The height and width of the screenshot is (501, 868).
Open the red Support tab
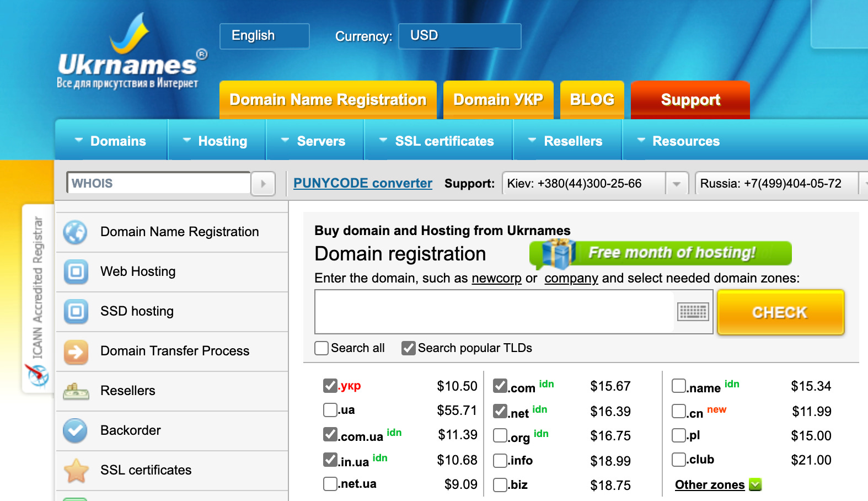click(x=690, y=100)
